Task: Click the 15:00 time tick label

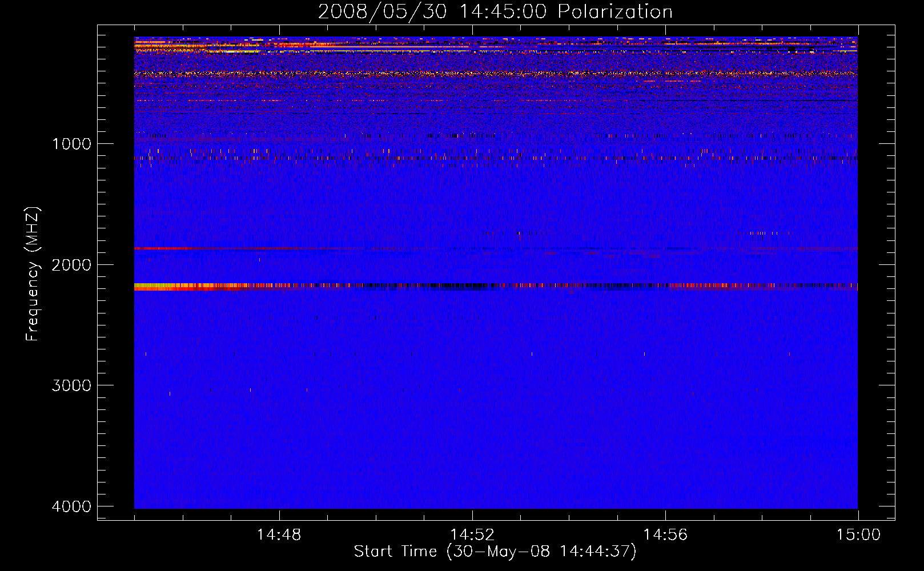Action: (858, 535)
